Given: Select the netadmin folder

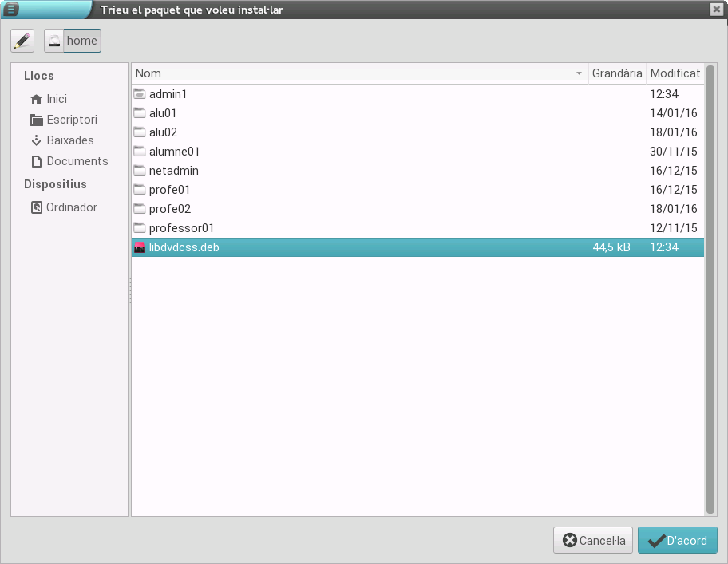Looking at the screenshot, I should (173, 171).
